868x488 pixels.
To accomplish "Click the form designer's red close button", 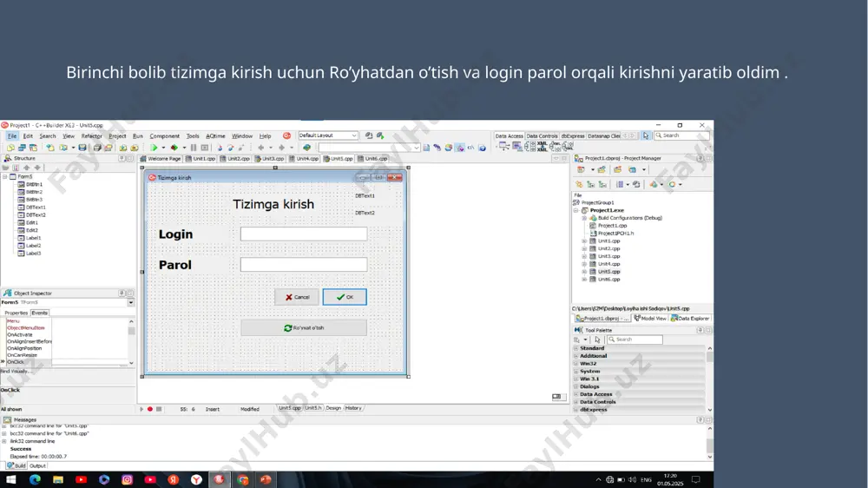I will (395, 177).
